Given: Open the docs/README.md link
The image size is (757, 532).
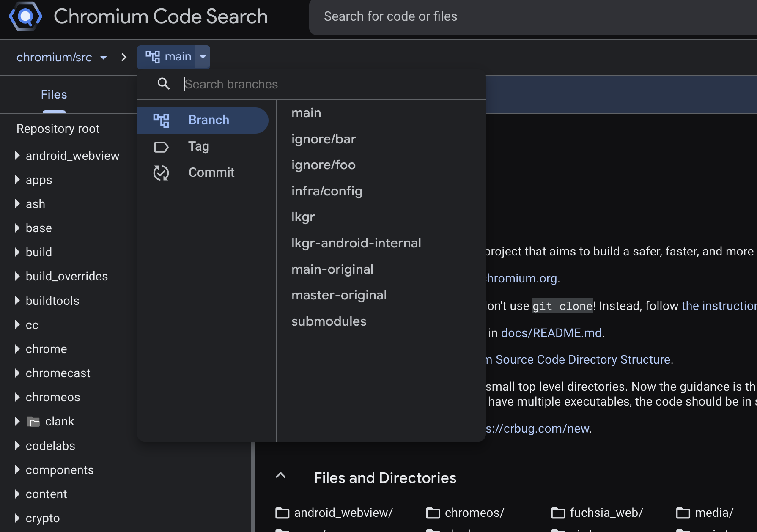Looking at the screenshot, I should (551, 333).
